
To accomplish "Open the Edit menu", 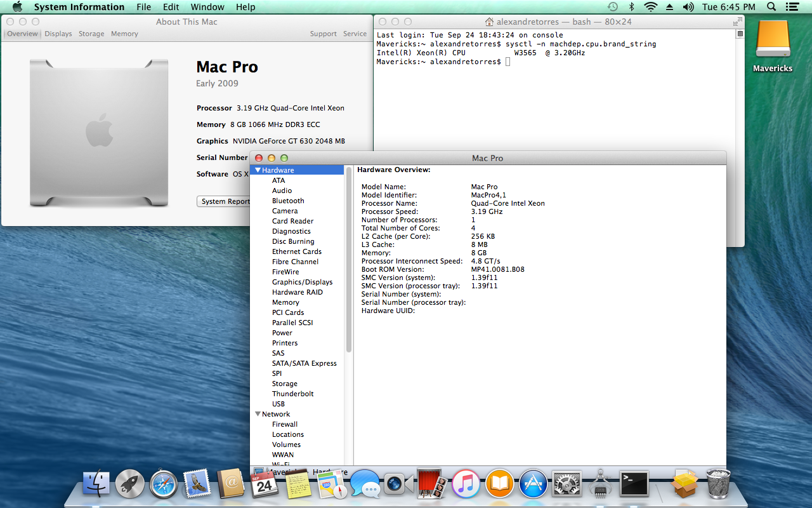I will click(171, 7).
